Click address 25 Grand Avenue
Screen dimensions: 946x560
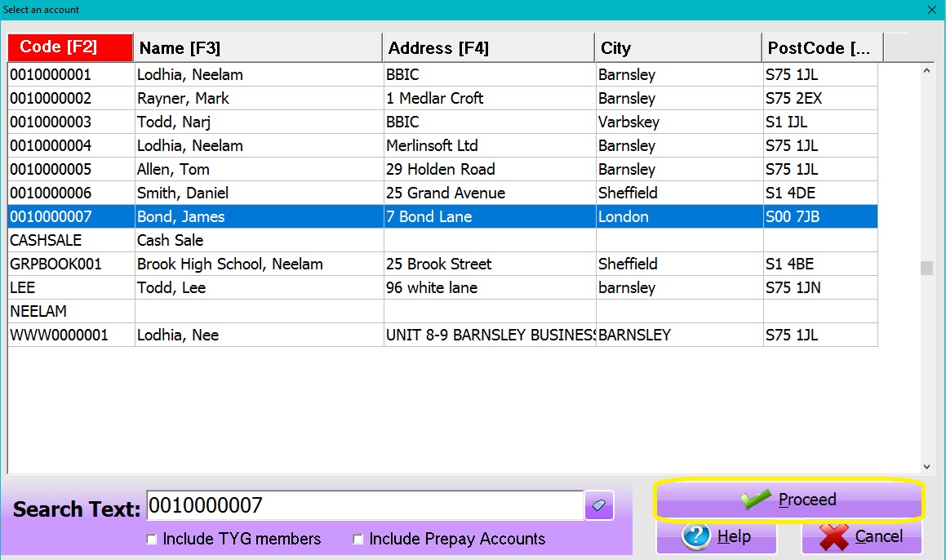(446, 193)
